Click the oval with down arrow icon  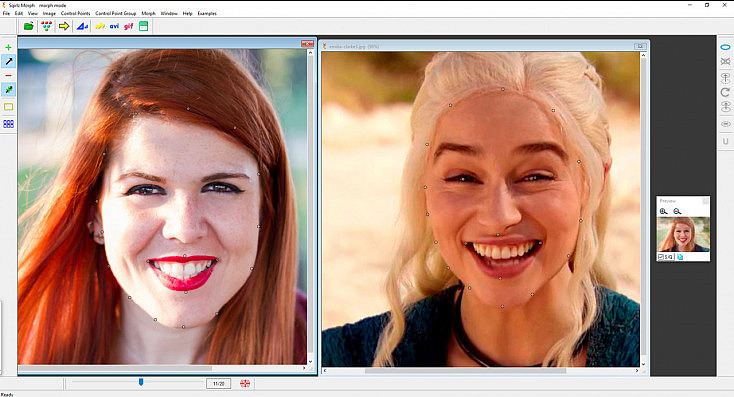(725, 107)
